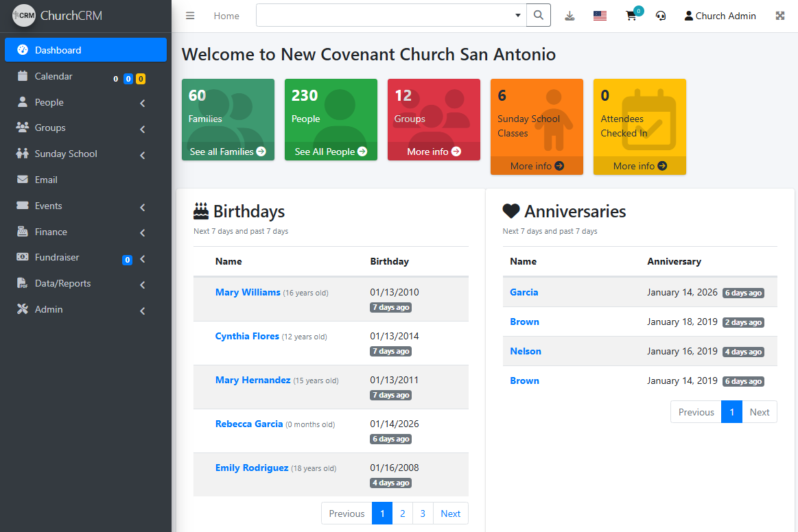The width and height of the screenshot is (798, 532).
Task: Open Data/Reports from the sidebar
Action: click(62, 283)
